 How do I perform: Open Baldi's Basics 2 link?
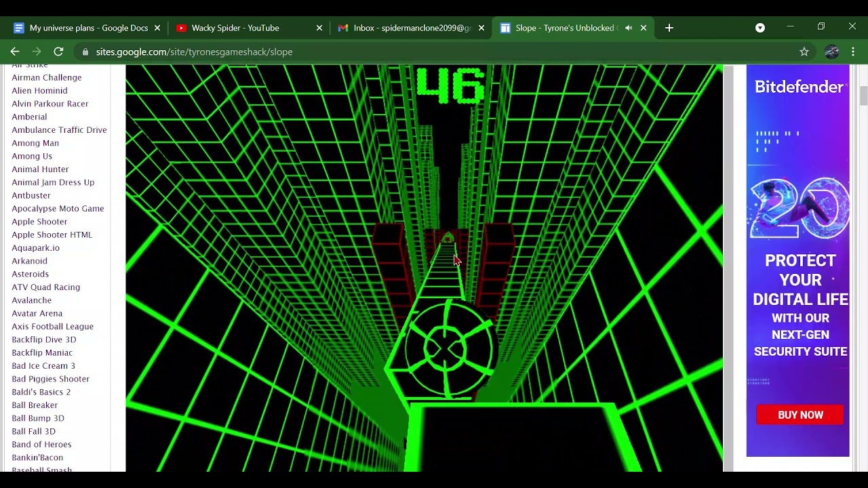pyautogui.click(x=41, y=392)
